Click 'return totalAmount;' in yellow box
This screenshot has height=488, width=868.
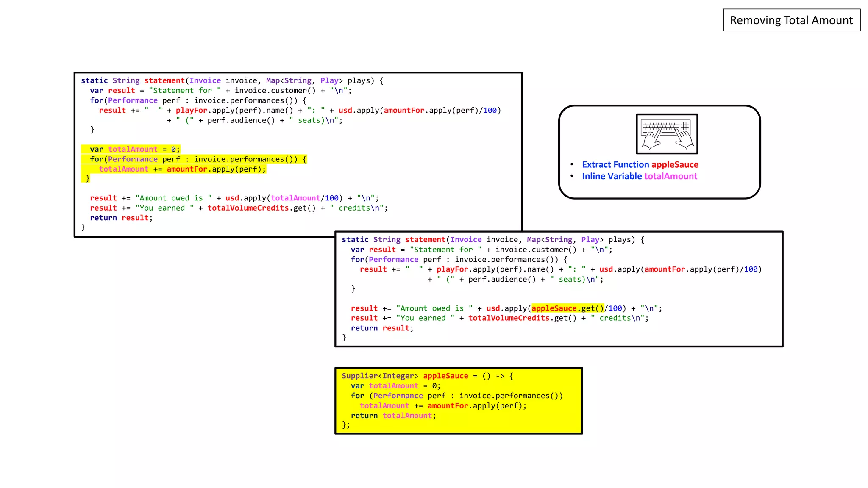point(393,416)
